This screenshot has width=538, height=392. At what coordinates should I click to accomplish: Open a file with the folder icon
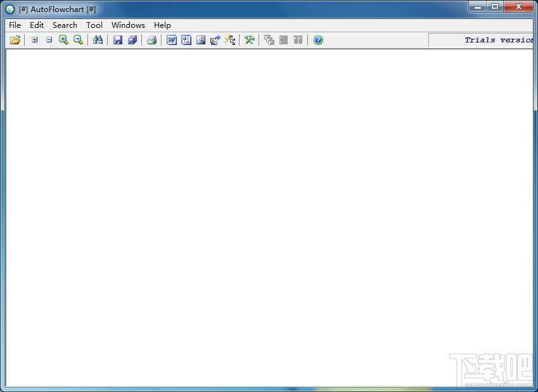(15, 40)
